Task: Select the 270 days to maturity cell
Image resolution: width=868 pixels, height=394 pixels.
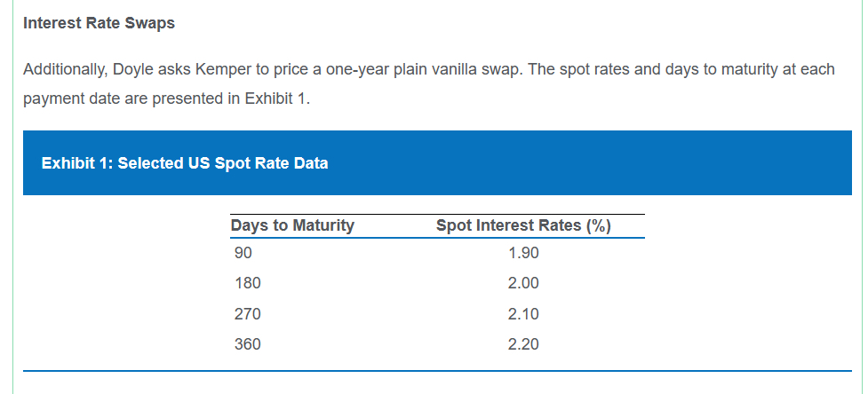Action: pos(246,313)
